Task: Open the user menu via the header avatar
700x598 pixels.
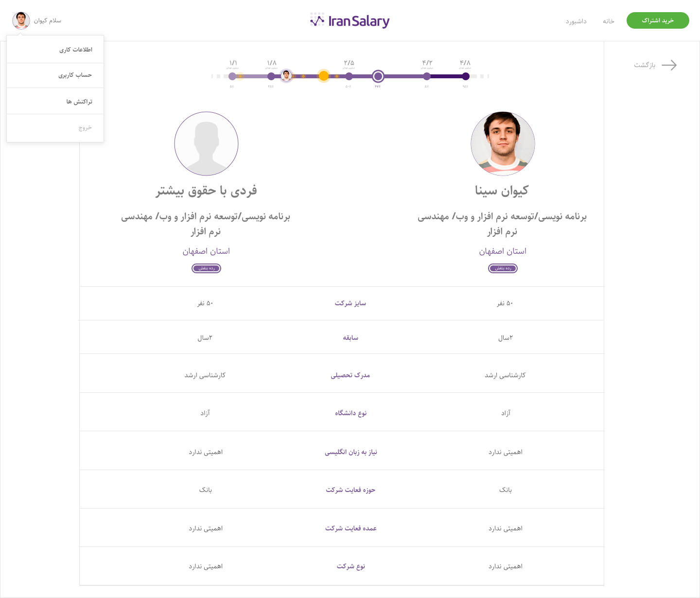Action: 21,21
